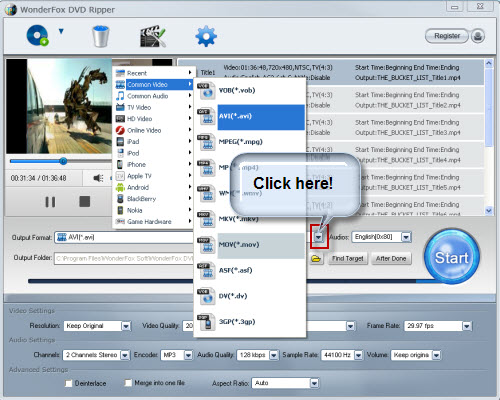Open the Audios English language dropdown
The height and width of the screenshot is (400, 500).
pyautogui.click(x=406, y=237)
